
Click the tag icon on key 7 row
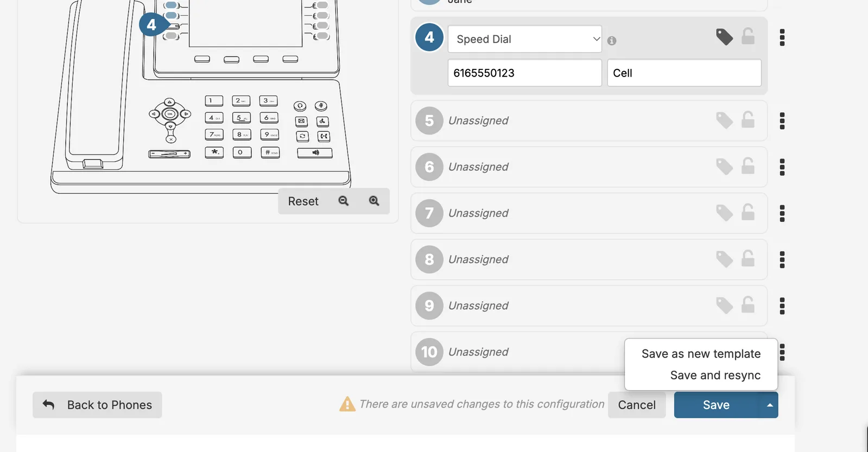724,213
